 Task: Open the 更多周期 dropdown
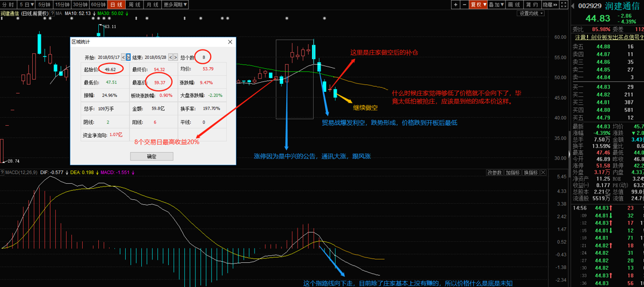[x=175, y=5]
